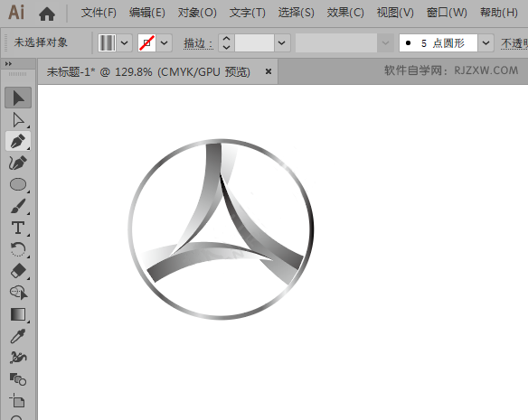Open the 帮助(H) menu
The height and width of the screenshot is (420, 528).
[499, 13]
